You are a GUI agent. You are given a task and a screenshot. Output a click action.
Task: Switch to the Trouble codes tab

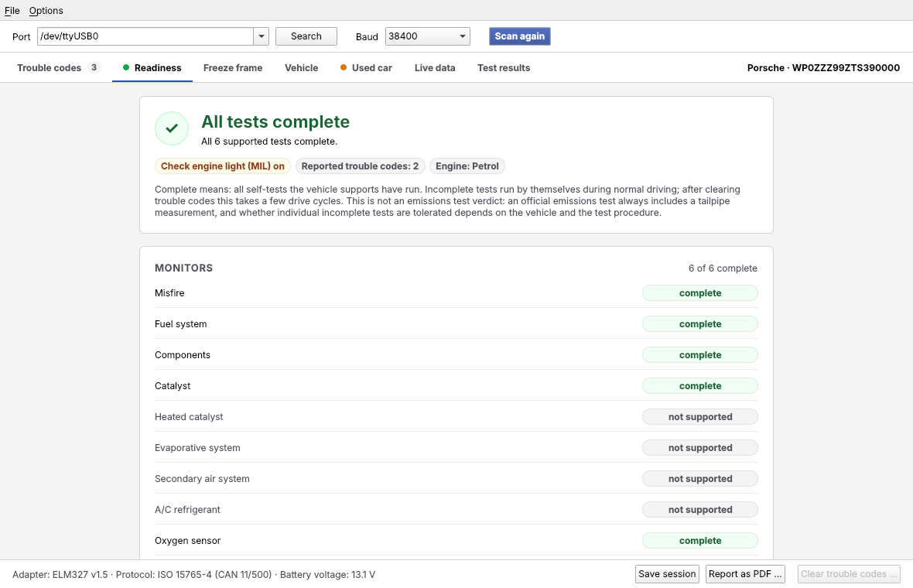[58, 67]
